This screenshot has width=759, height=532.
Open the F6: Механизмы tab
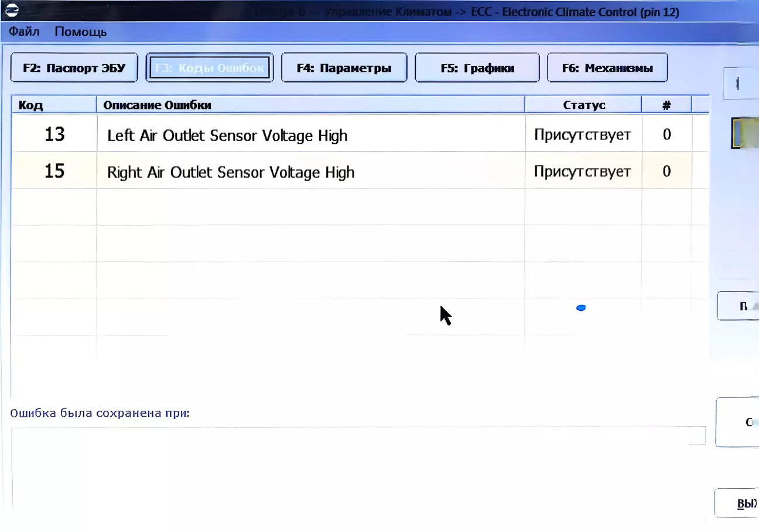click(607, 68)
